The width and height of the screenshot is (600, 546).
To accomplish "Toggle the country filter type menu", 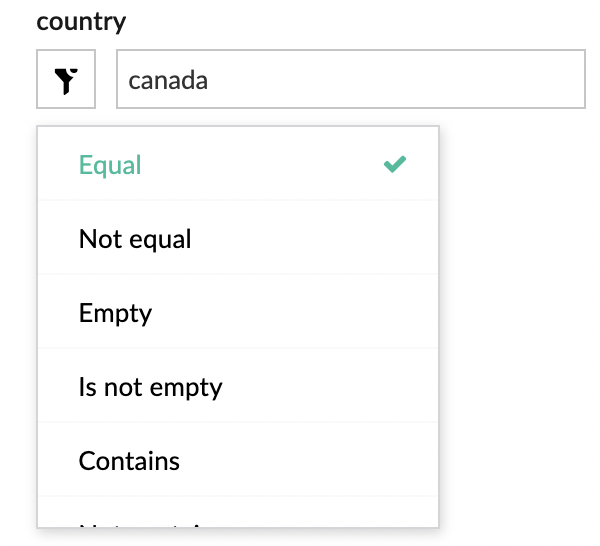I will tap(66, 80).
